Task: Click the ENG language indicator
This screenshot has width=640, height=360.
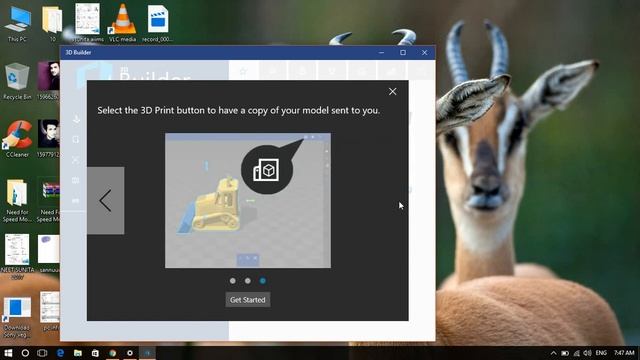Action: [601, 353]
